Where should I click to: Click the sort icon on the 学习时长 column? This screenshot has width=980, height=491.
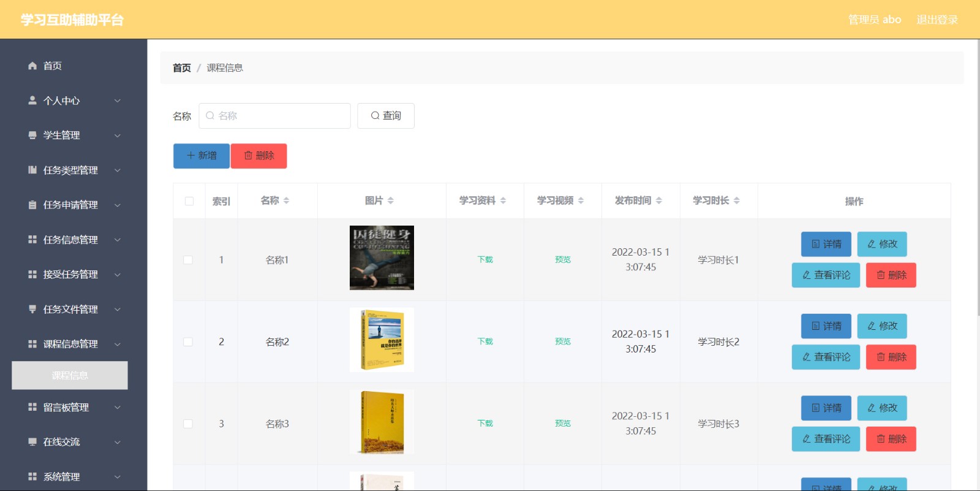click(x=737, y=200)
